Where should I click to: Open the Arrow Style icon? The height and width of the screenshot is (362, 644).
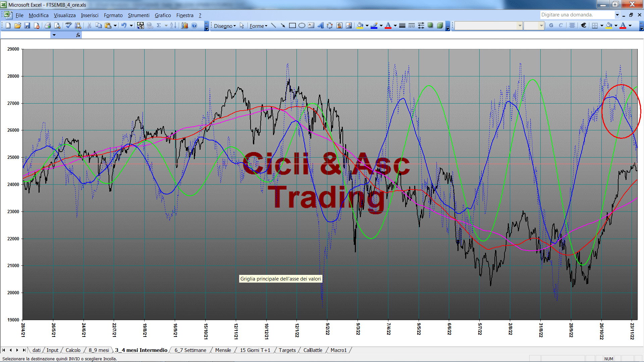pos(421,25)
